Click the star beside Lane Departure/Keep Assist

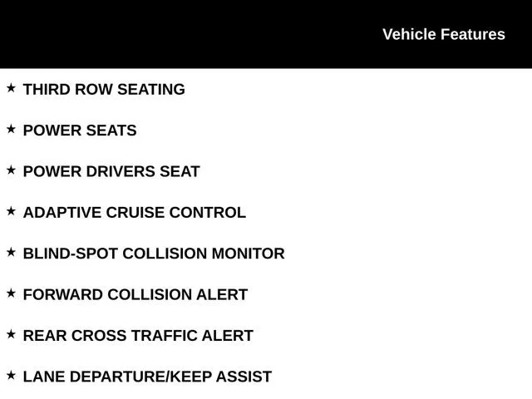11,376
